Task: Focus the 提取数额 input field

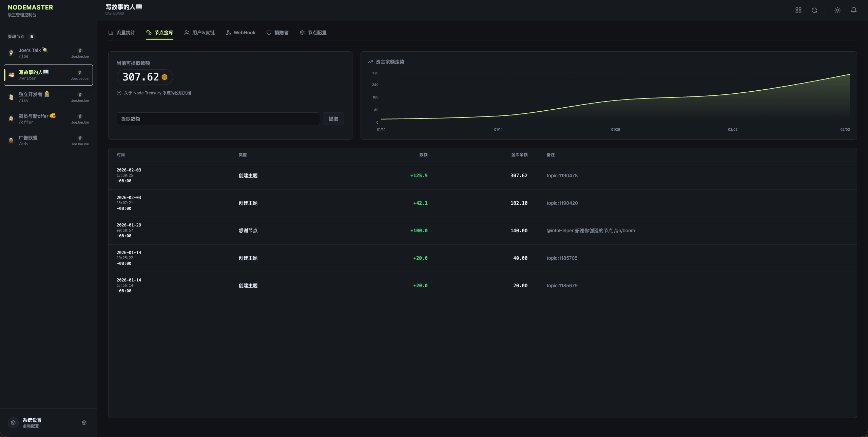Action: 218,119
